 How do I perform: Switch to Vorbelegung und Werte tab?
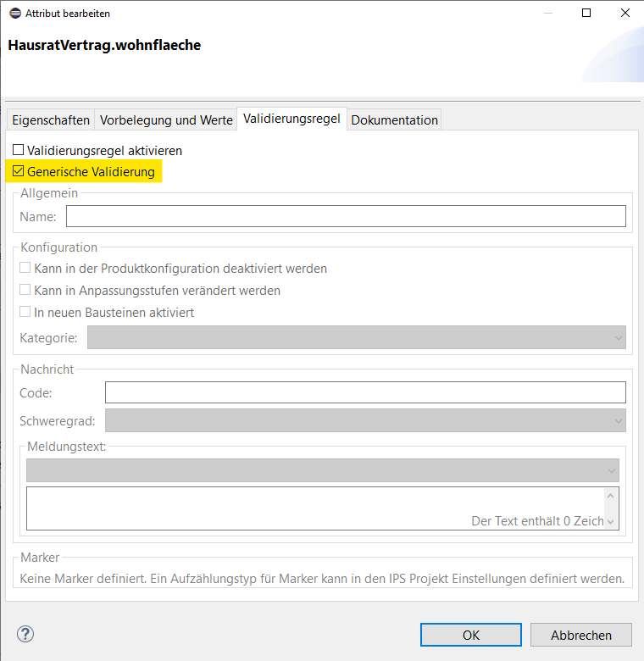tap(166, 119)
